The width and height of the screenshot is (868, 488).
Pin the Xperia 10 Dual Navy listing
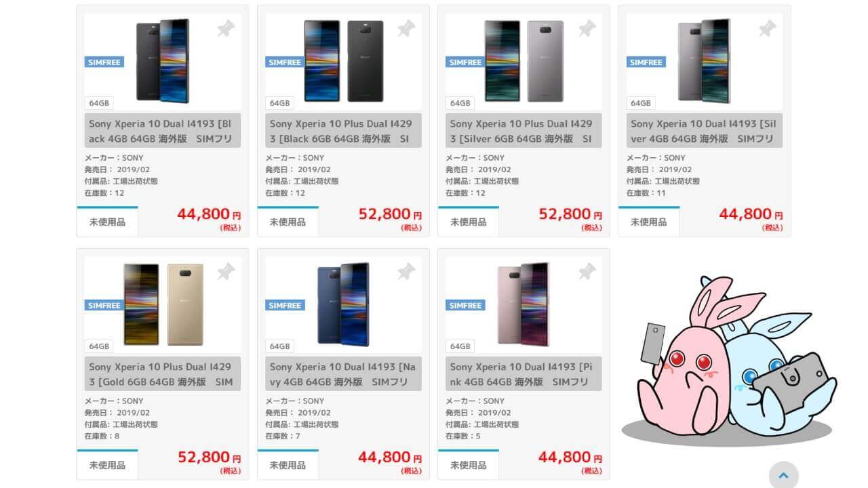(406, 272)
